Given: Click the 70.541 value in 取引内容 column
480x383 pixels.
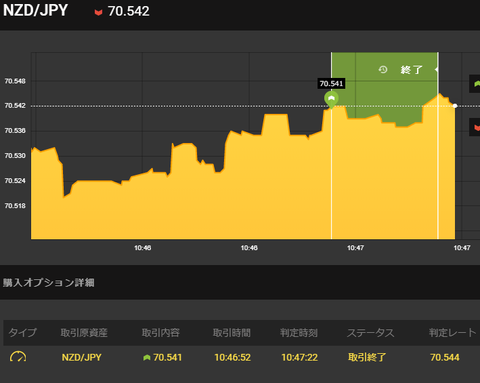Looking at the screenshot, I should 167,357.
